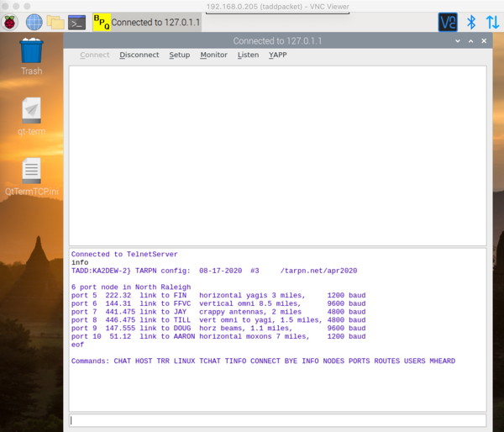Maximize the QtTermTCP window with up chevron
The height and width of the screenshot is (432, 504).
[471, 41]
